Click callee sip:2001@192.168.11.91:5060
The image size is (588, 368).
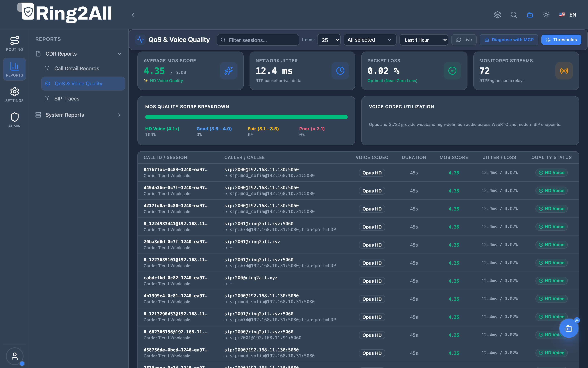265,338
